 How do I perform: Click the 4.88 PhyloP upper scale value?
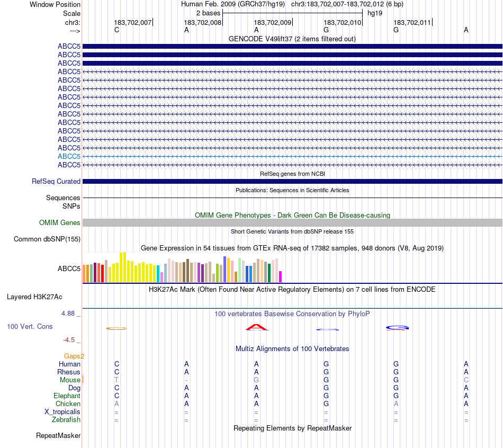68,313
